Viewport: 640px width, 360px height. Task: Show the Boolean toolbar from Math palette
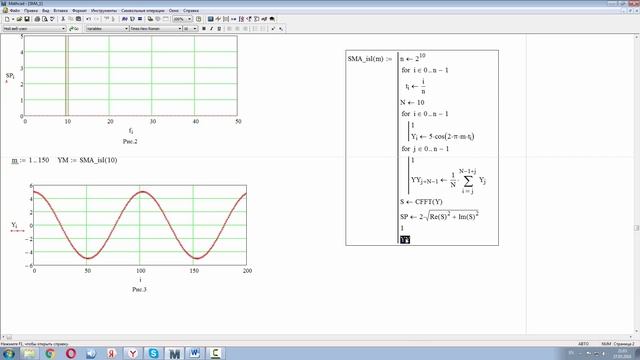249,19
